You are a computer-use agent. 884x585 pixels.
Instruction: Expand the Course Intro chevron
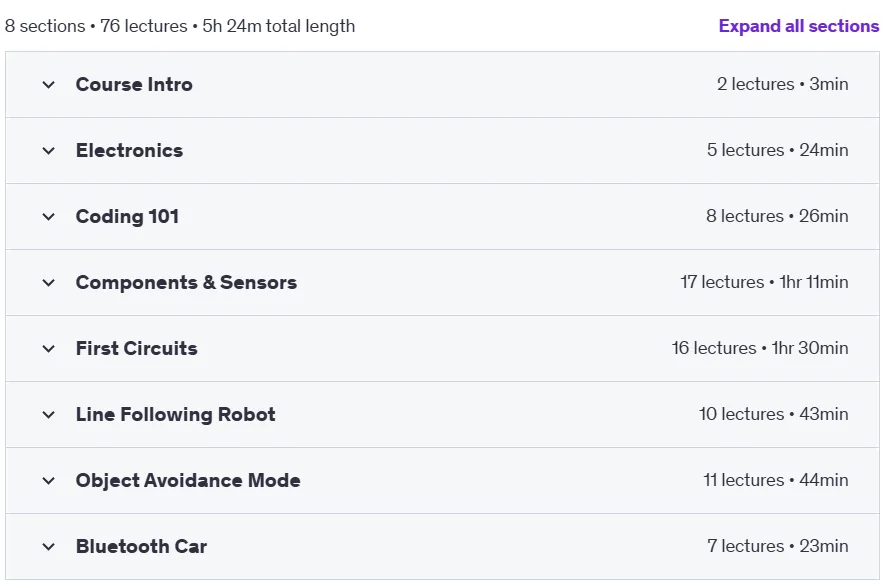[x=48, y=85]
